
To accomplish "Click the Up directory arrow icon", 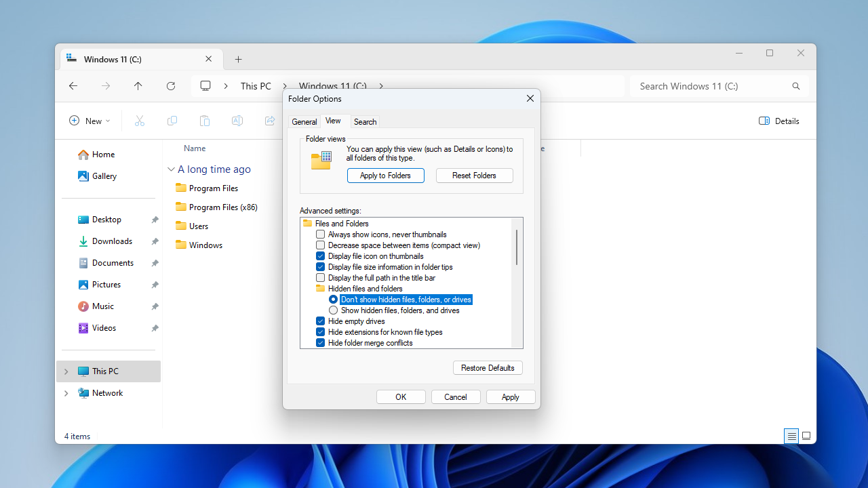I will pyautogui.click(x=138, y=86).
